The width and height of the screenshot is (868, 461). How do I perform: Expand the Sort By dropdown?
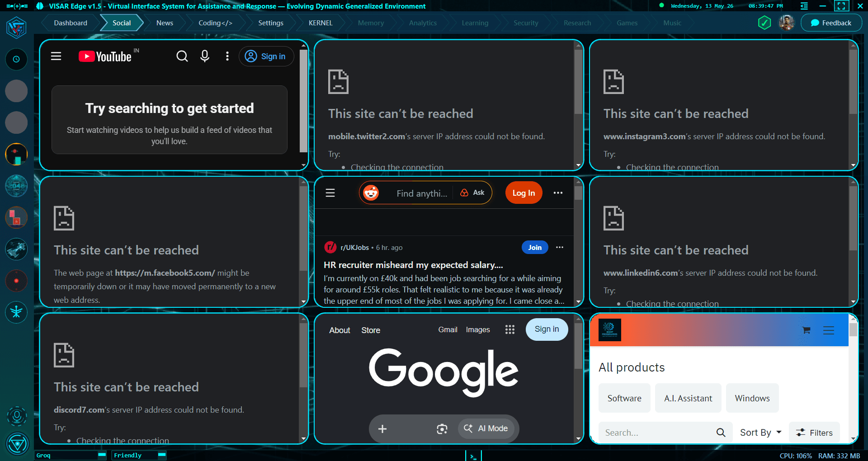tap(761, 433)
